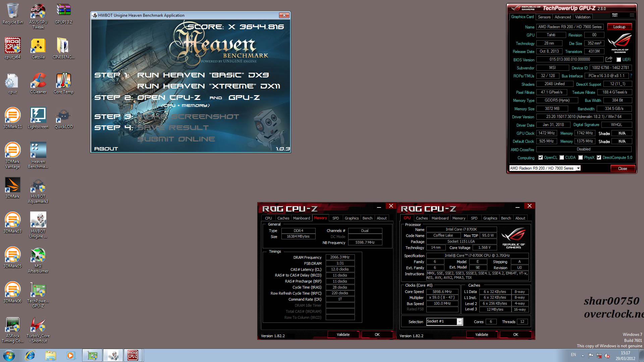Switch to the Sensors tab in GPU-Z
The image size is (644, 362).
coord(544,17)
